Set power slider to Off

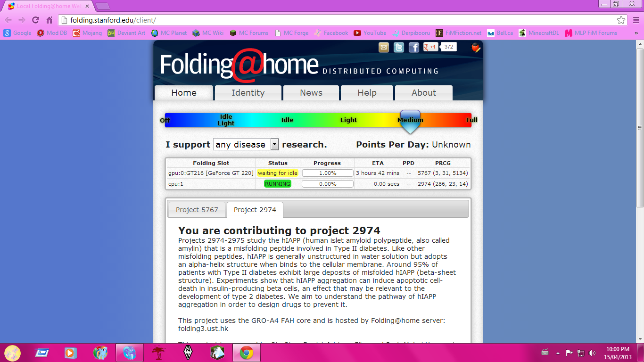click(165, 120)
